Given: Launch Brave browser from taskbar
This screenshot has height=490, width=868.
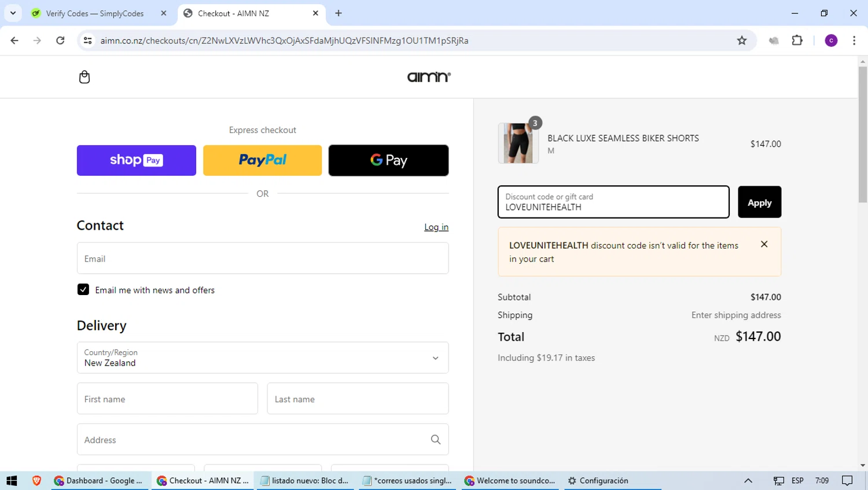Looking at the screenshot, I should [36, 481].
